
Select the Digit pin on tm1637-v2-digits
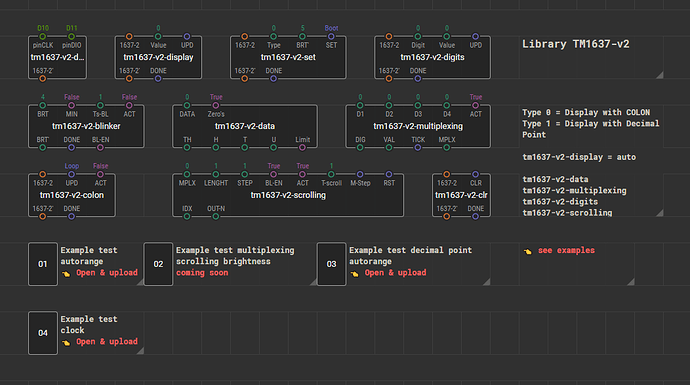[x=418, y=37]
